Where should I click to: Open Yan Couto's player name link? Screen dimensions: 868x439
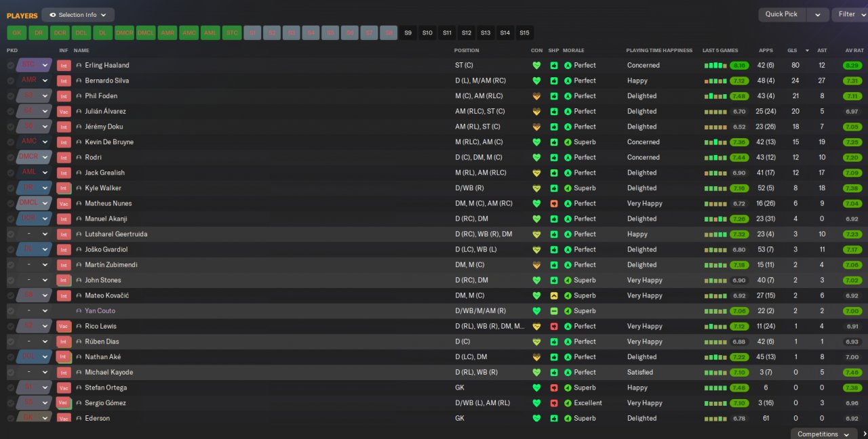pyautogui.click(x=100, y=311)
